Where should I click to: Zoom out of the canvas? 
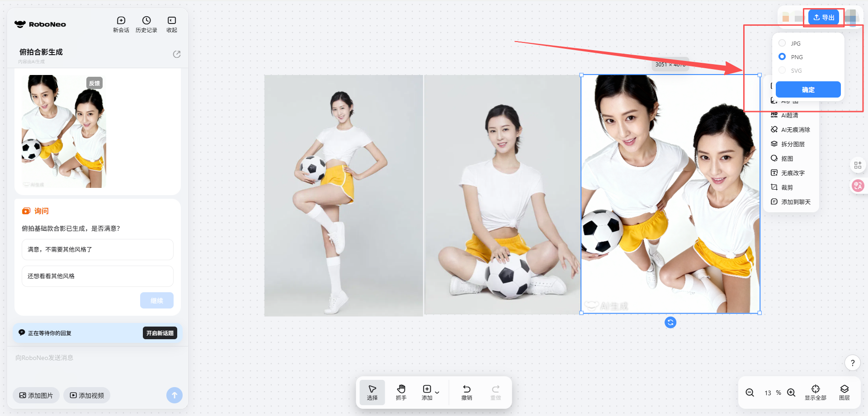750,393
